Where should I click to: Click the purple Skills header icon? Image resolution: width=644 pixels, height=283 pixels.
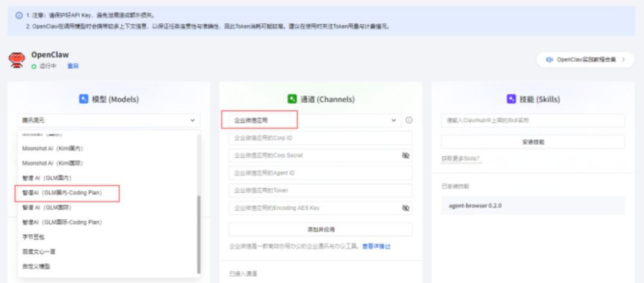pyautogui.click(x=511, y=99)
